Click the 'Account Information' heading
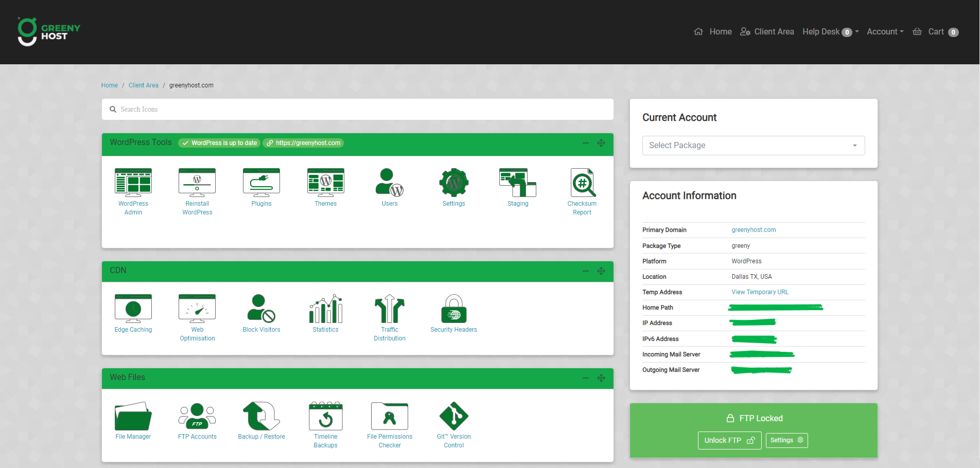Viewport: 980px width, 468px height. (689, 196)
